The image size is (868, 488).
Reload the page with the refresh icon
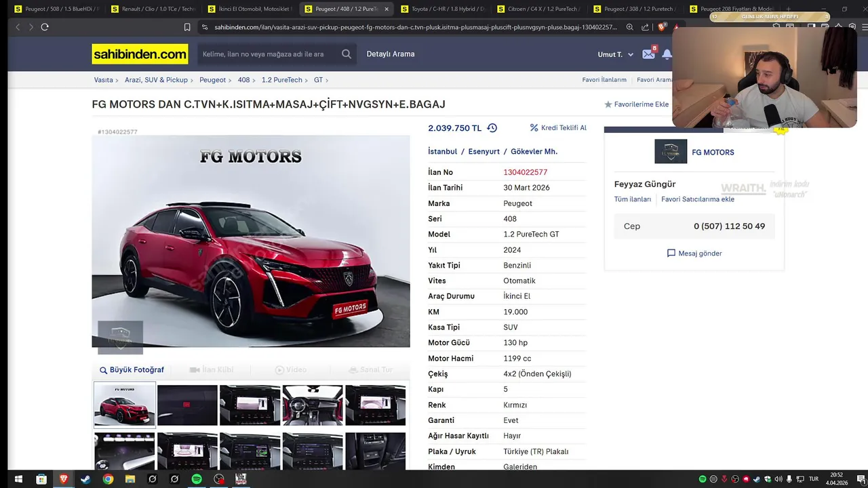pos(45,27)
